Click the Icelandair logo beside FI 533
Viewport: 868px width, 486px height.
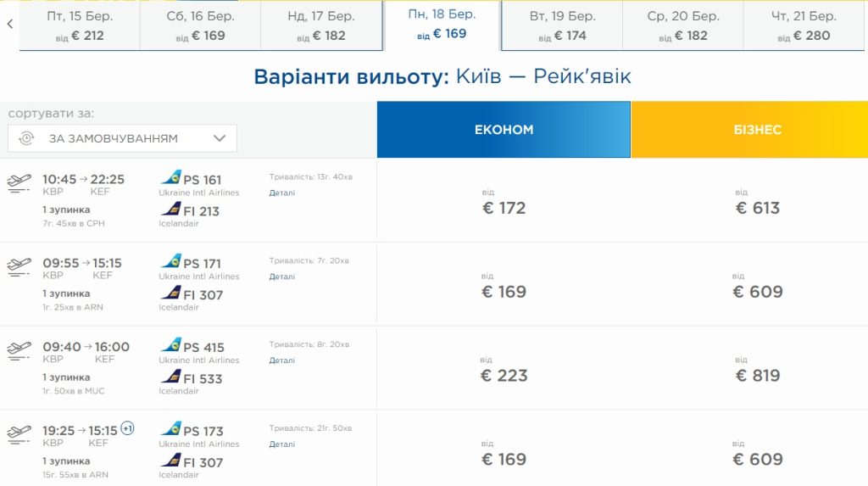[171, 377]
